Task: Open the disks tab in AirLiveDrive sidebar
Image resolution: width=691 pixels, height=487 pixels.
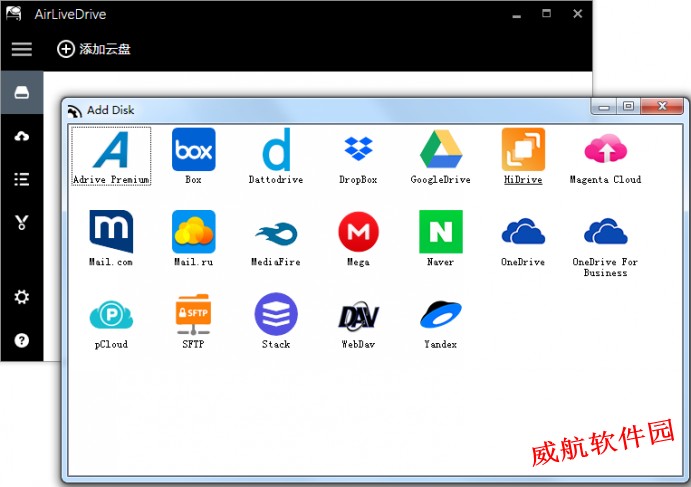Action: (22, 93)
